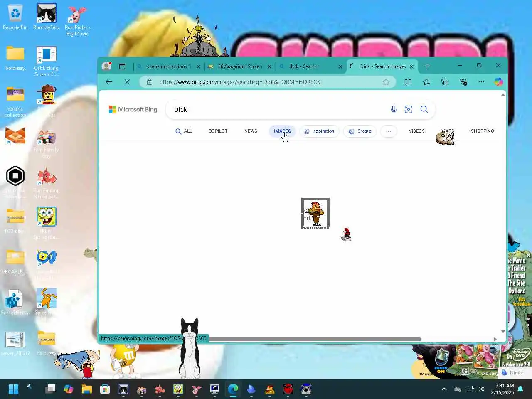532x399 pixels.
Task: Open Task View on the taskbar
Action: pos(50,389)
